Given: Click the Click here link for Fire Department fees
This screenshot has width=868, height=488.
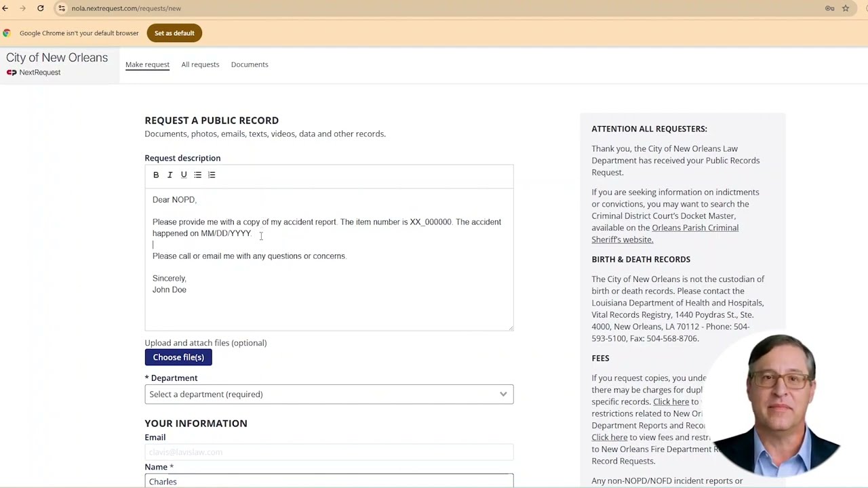Looking at the screenshot, I should (609, 437).
